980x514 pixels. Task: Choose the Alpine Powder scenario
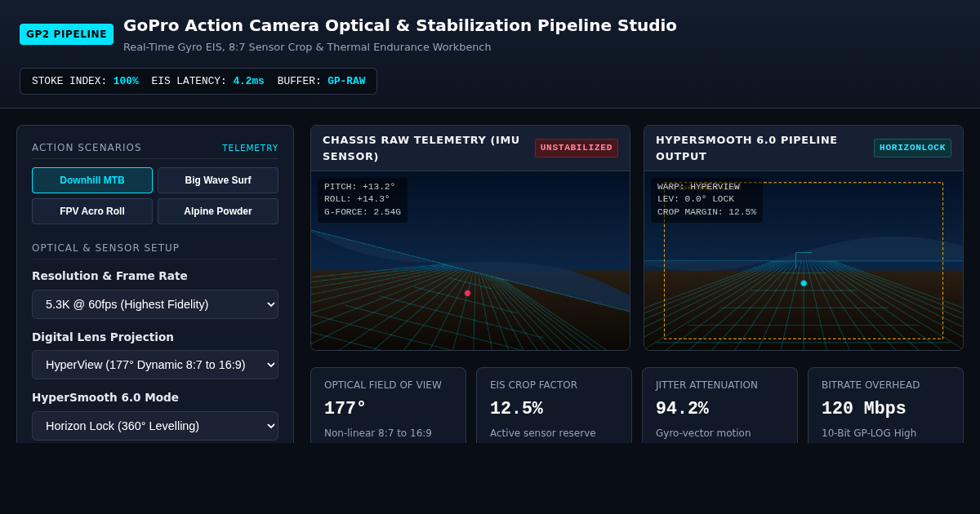coord(218,211)
